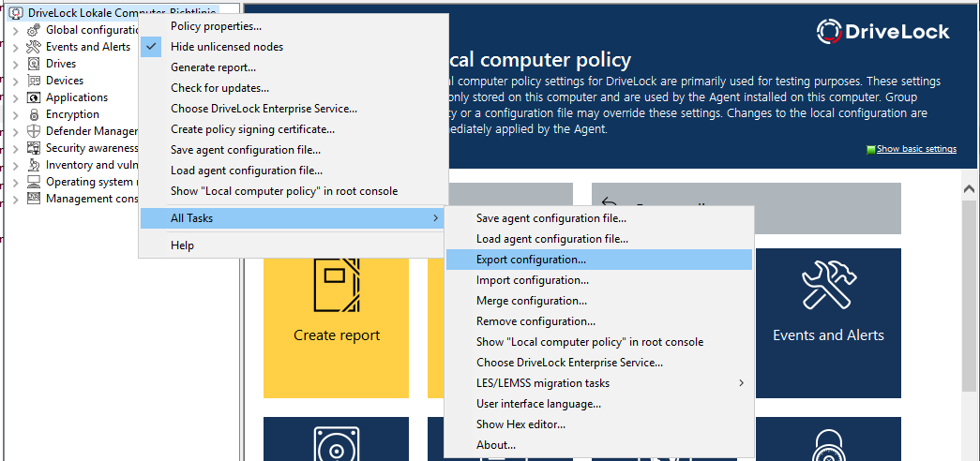The image size is (980, 461).
Task: Click Help in the context menu
Action: click(x=292, y=245)
